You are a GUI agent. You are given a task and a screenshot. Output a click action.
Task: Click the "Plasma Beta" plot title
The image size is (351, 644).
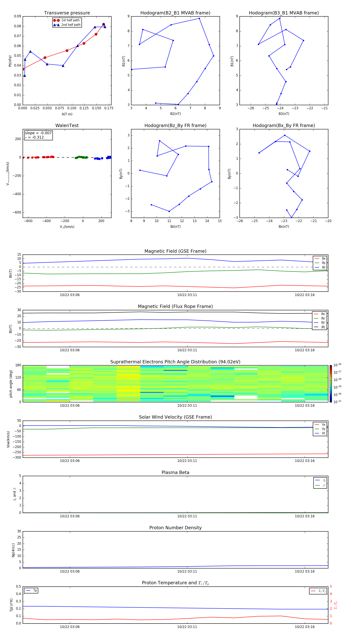(x=175, y=473)
